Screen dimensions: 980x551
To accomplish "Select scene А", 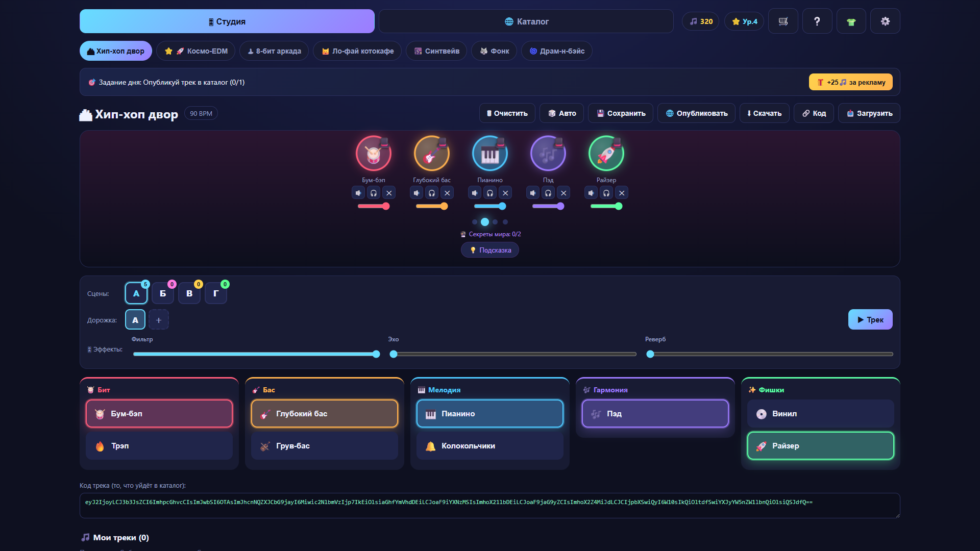I will click(136, 293).
